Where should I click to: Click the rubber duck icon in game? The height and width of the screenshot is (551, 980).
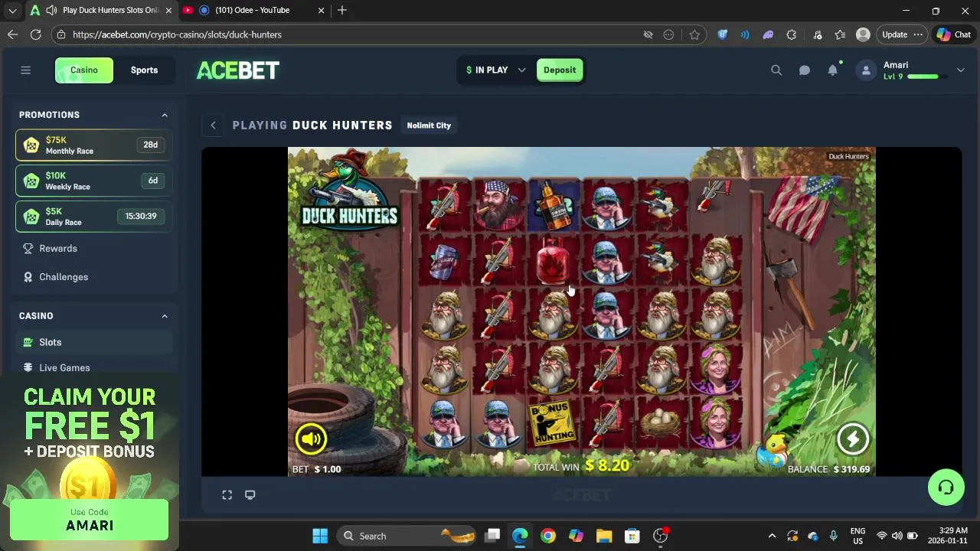tap(773, 451)
